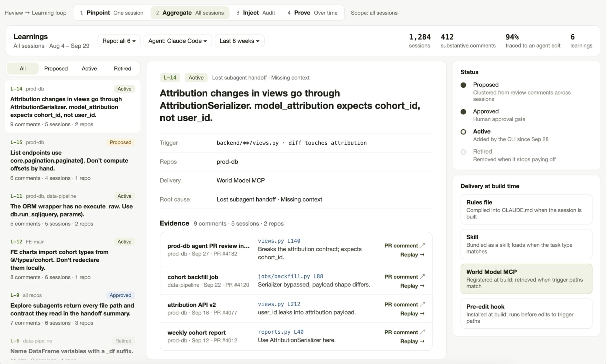Click Replay arrow for prod-db agent PR review
Image resolution: width=606 pixels, height=364 pixels.
[x=412, y=254]
